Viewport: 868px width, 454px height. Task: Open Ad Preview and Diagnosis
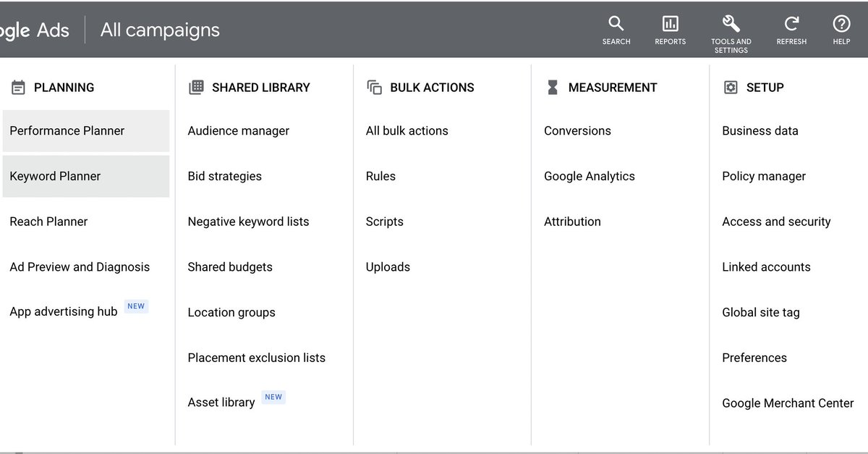pyautogui.click(x=80, y=266)
